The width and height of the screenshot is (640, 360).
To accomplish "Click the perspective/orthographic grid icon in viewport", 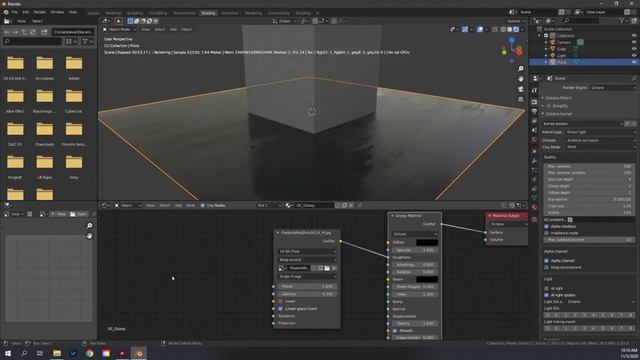I will pos(520,99).
